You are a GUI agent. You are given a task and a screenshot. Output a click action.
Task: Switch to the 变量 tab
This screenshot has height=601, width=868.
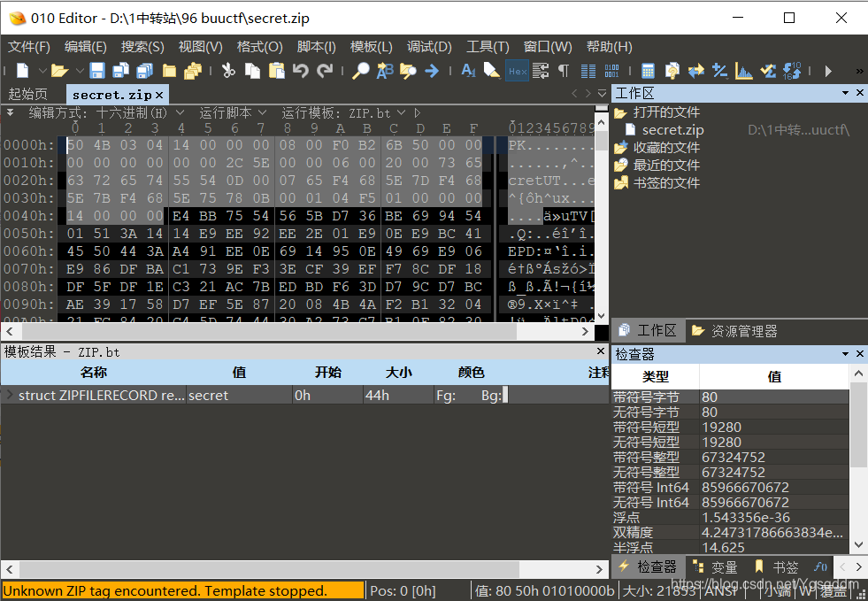coord(716,566)
